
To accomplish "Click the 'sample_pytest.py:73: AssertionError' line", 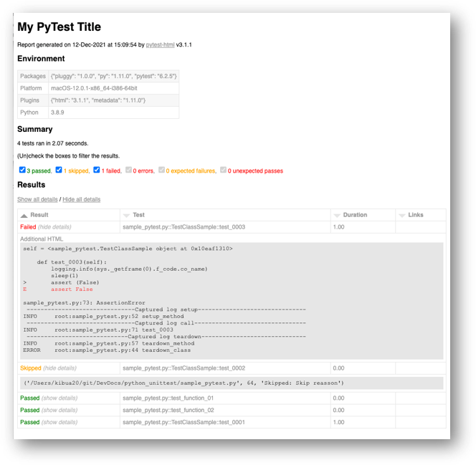I will [84, 303].
